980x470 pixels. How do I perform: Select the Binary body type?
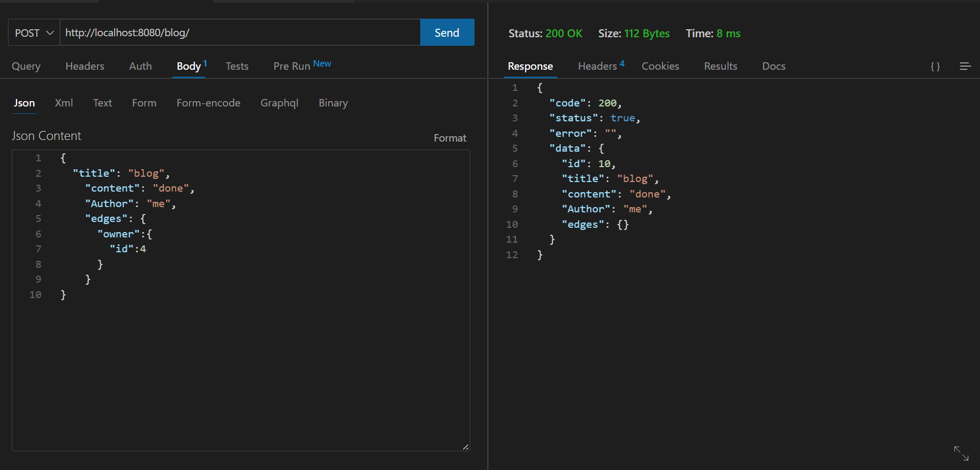[x=333, y=103]
